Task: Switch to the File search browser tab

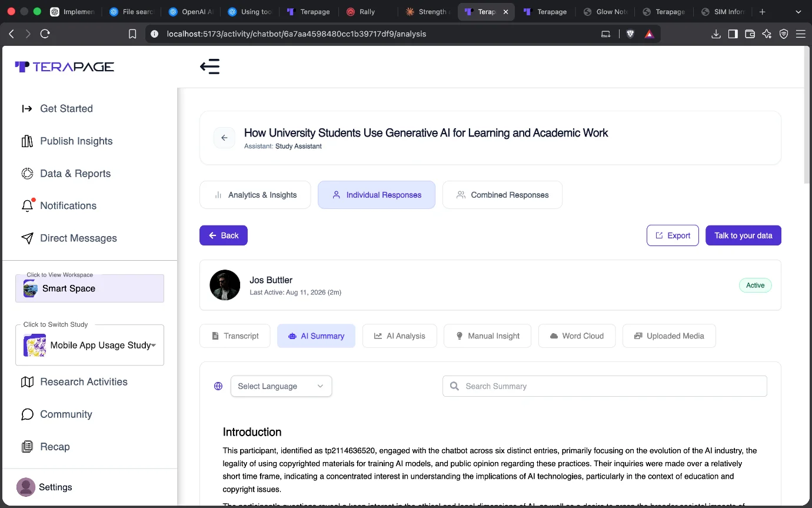Action: pyautogui.click(x=132, y=12)
